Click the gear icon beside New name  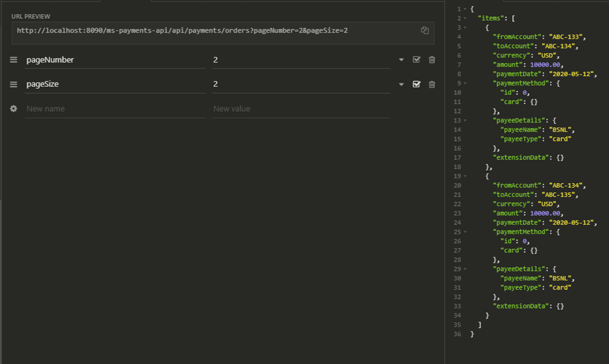click(x=14, y=109)
